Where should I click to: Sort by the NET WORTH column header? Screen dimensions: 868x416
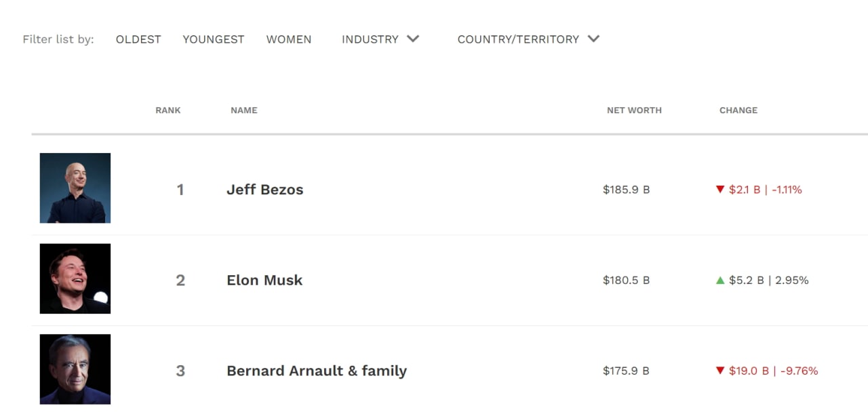(x=634, y=110)
